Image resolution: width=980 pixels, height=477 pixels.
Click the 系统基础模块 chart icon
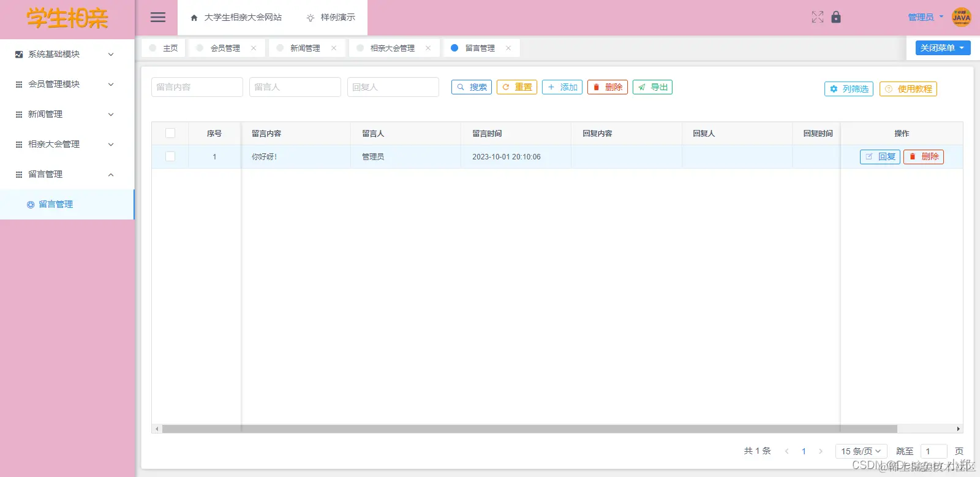tap(19, 55)
